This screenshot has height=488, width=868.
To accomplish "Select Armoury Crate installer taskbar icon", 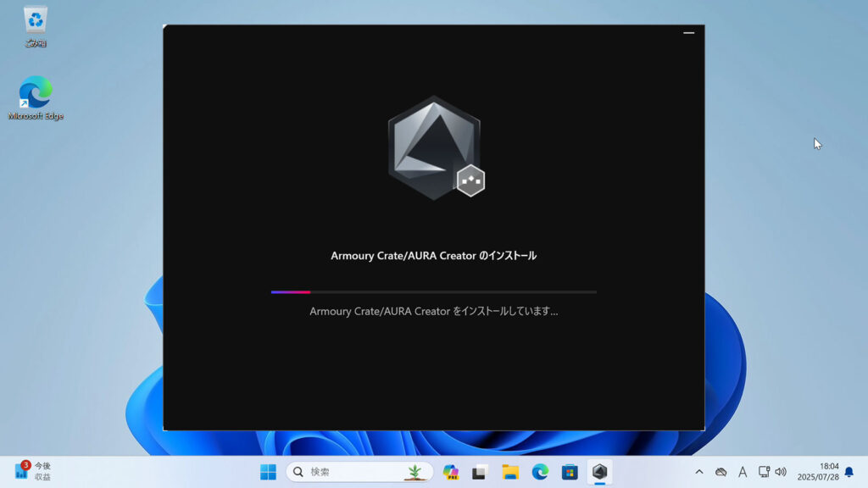I will tap(599, 472).
